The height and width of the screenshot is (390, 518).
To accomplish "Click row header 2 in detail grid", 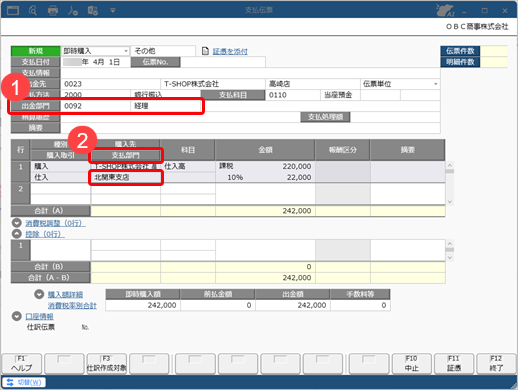I will [20, 194].
